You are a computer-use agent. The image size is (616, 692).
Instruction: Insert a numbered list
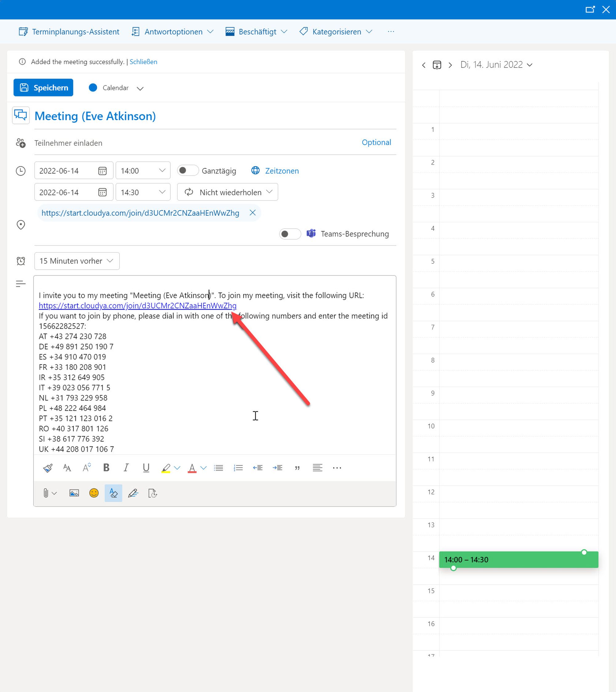(238, 467)
